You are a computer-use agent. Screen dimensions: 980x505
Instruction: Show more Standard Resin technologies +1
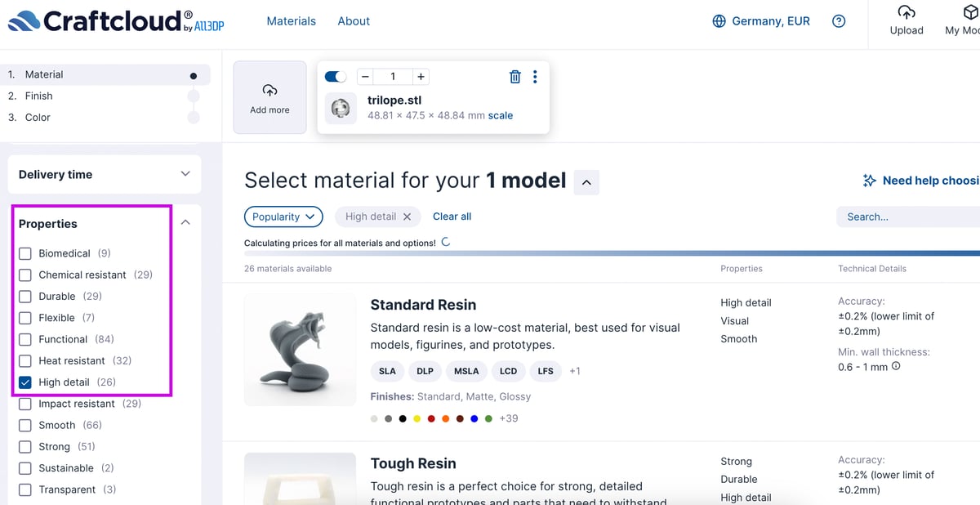575,371
